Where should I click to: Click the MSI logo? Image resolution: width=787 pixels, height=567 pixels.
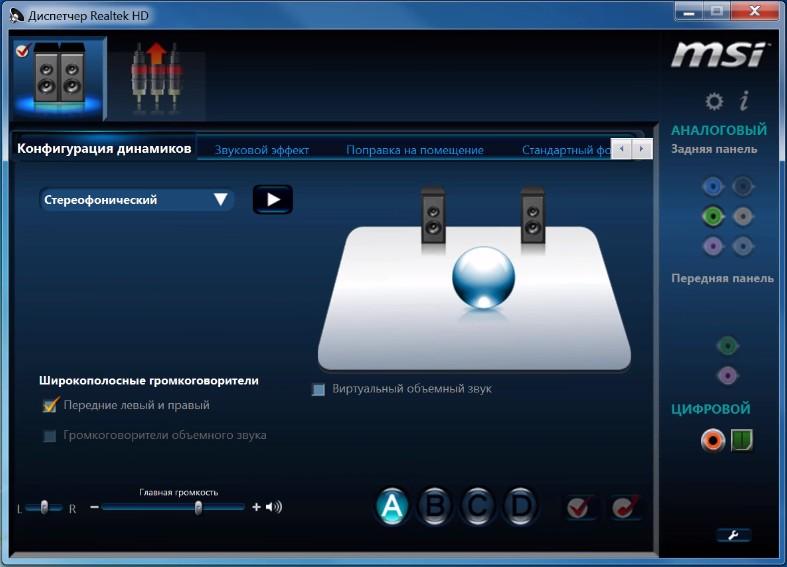719,55
